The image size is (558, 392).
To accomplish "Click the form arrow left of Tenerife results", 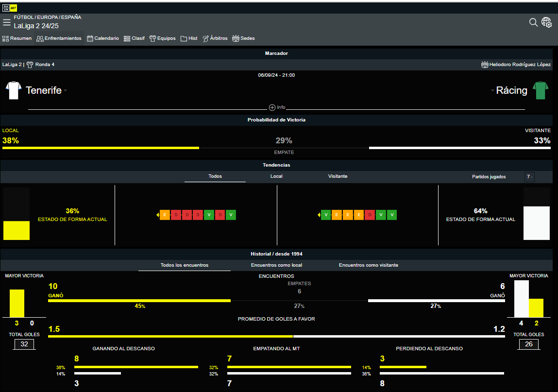I will click(x=157, y=215).
